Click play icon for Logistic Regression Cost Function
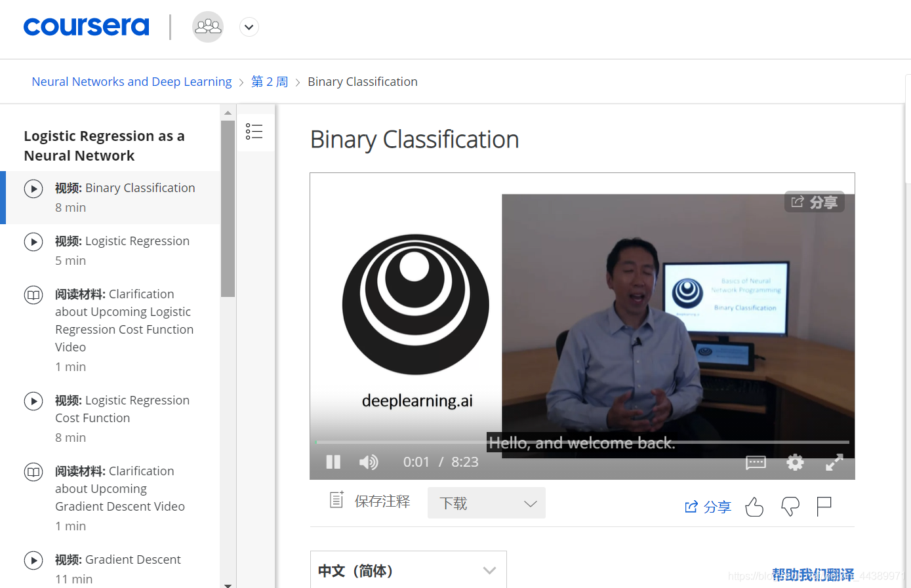The width and height of the screenshot is (911, 588). point(33,401)
